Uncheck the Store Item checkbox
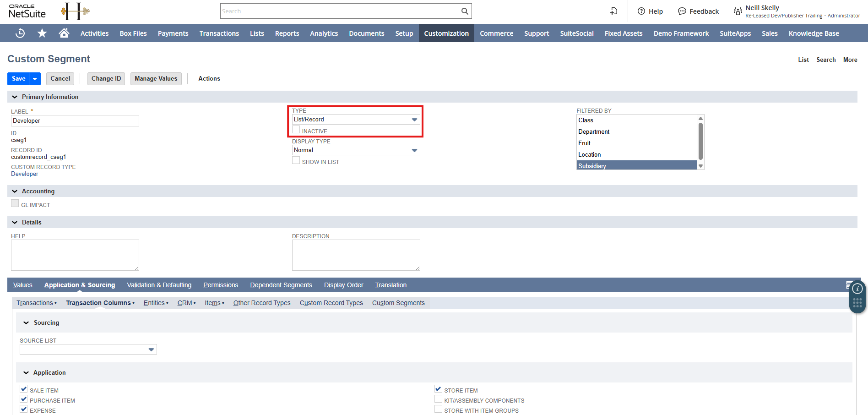The width and height of the screenshot is (868, 415). pos(438,389)
